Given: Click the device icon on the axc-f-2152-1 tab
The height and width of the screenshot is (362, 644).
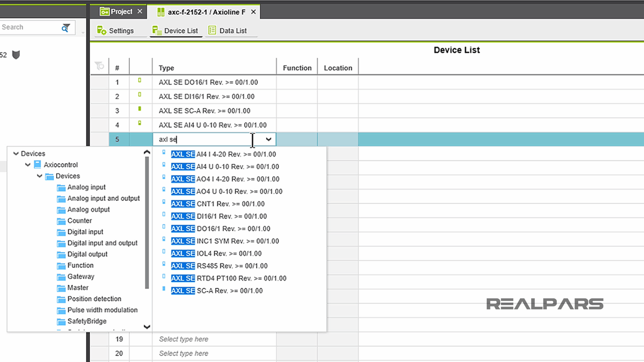Looking at the screenshot, I should (160, 12).
